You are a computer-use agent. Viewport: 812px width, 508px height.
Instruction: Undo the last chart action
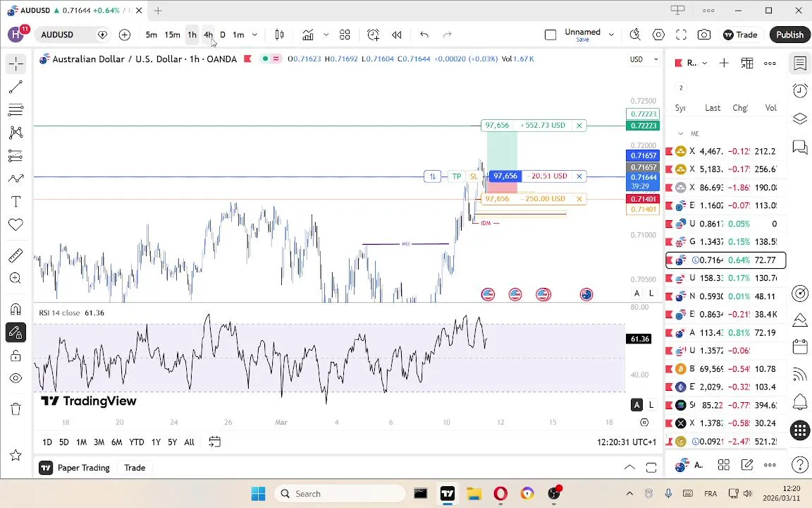[x=424, y=35]
